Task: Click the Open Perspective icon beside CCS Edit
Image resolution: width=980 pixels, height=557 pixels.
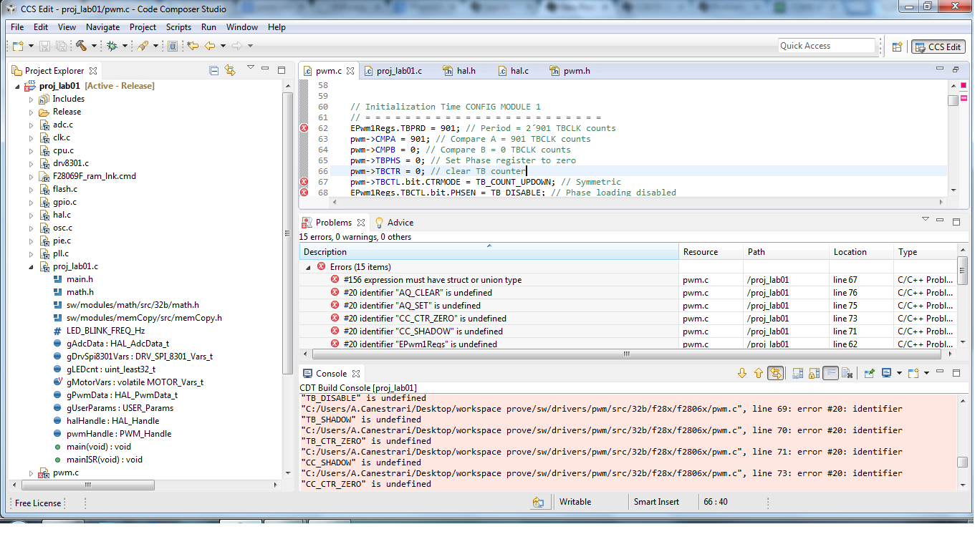Action: tap(897, 47)
